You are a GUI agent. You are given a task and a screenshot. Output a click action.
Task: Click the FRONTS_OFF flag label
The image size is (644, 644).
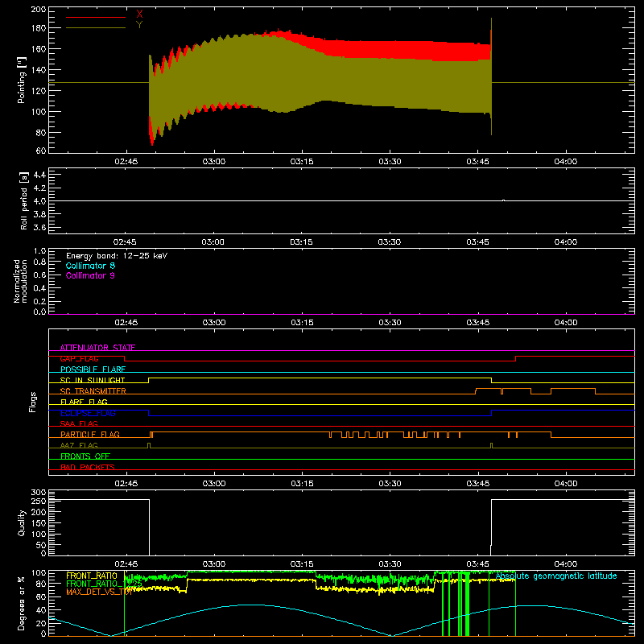click(x=85, y=456)
